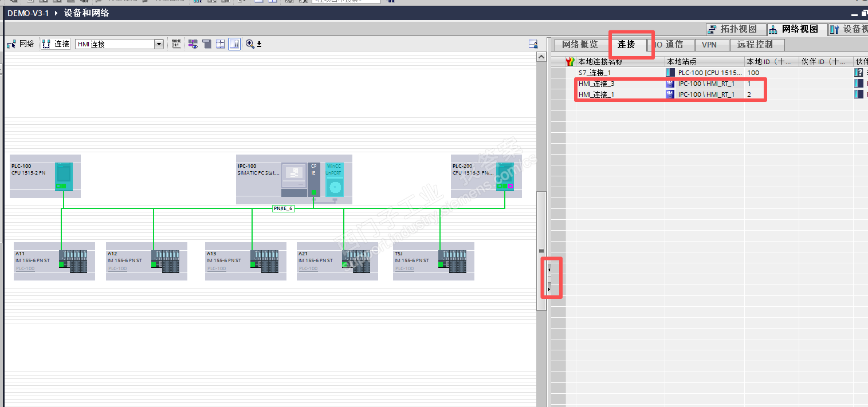
Task: Click the 本地 ID column header
Action: 771,61
